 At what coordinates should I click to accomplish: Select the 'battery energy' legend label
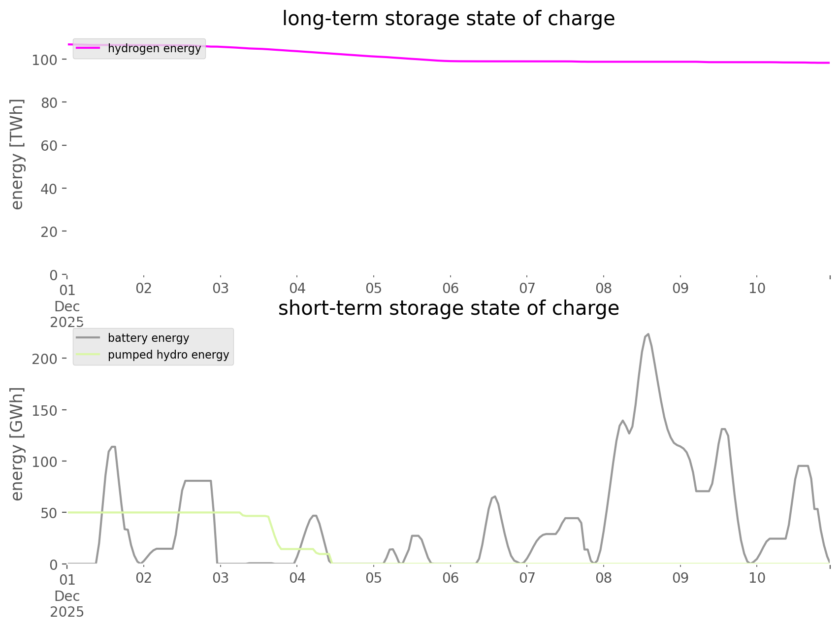click(x=148, y=338)
